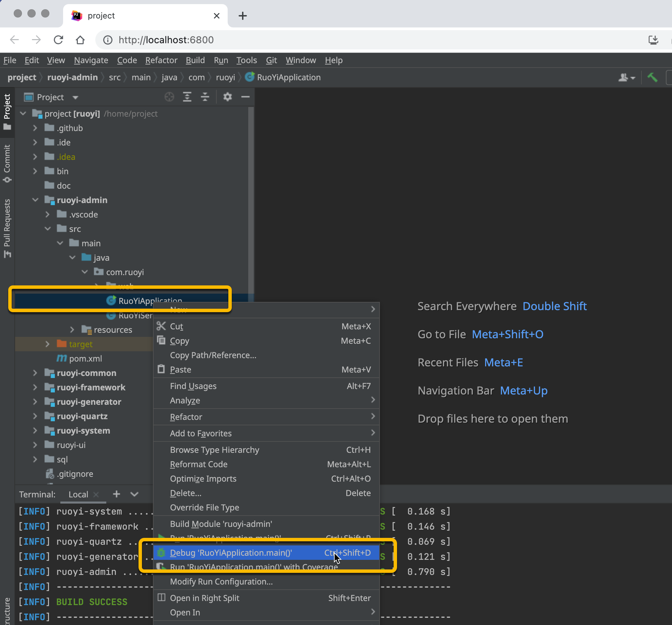The width and height of the screenshot is (672, 625).
Task: Click the Expand All icon in Project panel
Action: [x=187, y=97]
